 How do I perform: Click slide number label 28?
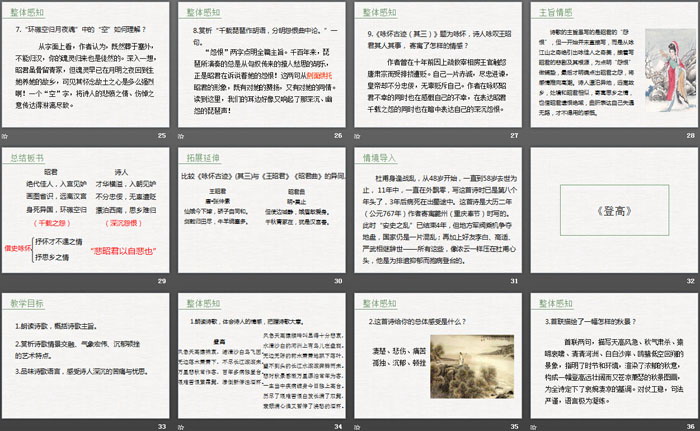691,135
